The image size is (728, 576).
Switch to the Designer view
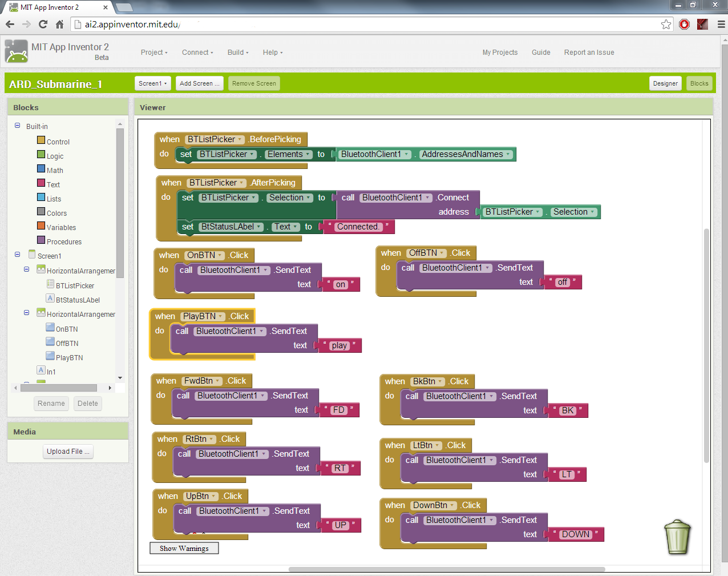[x=665, y=83]
